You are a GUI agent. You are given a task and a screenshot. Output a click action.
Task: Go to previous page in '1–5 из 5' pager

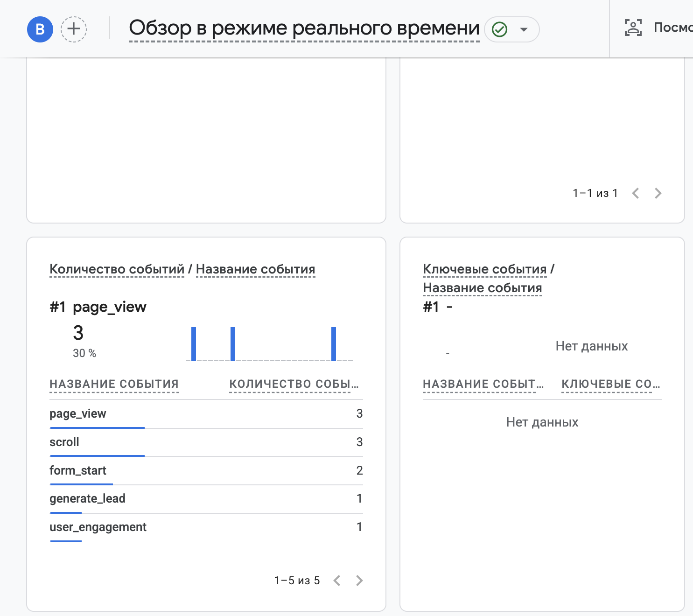click(x=337, y=581)
